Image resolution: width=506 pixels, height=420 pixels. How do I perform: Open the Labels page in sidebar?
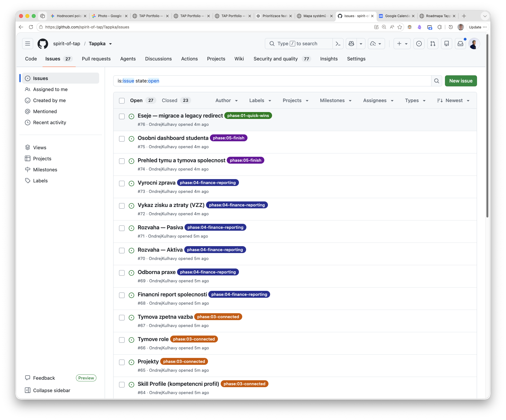click(40, 181)
